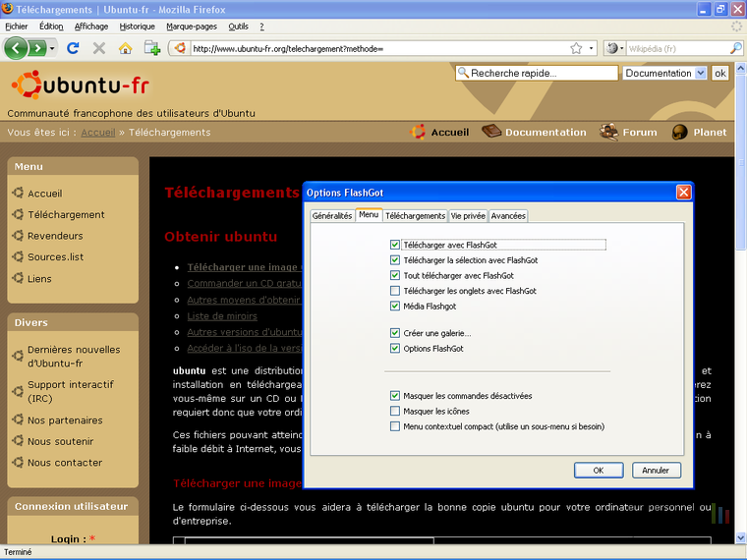Open address bar history dropdown

coord(591,48)
